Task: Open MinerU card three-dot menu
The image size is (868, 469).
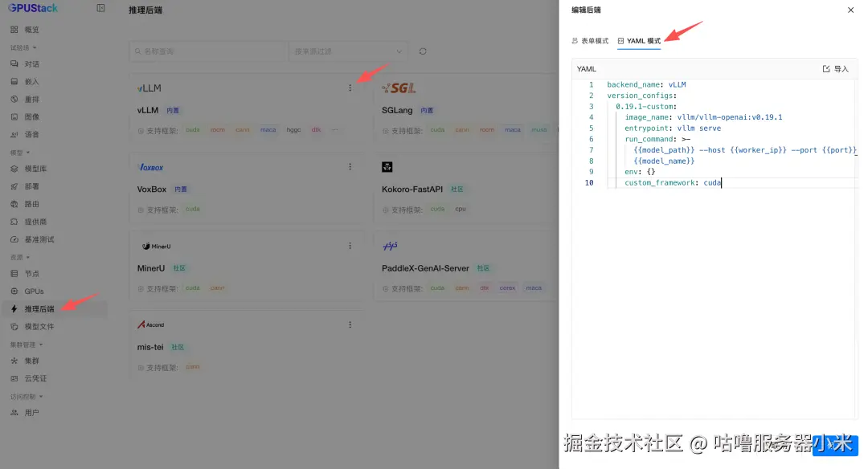Action: click(x=350, y=246)
